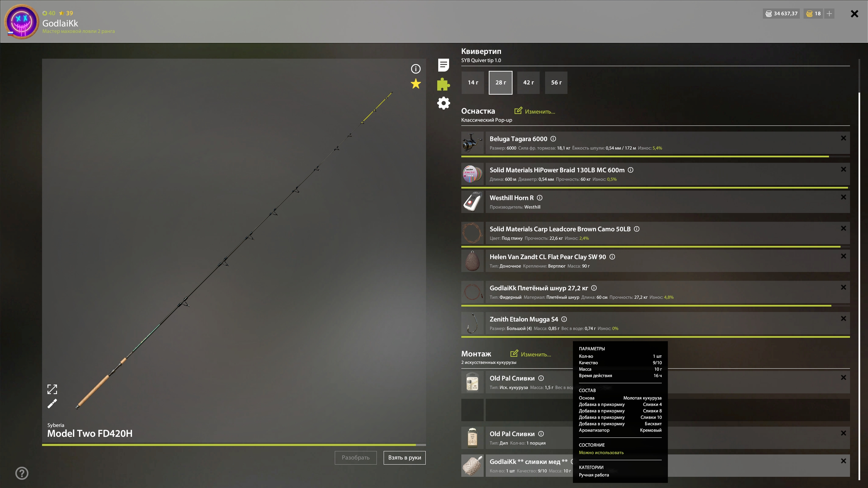
Task: Open rod info icon in preview
Action: pyautogui.click(x=416, y=69)
